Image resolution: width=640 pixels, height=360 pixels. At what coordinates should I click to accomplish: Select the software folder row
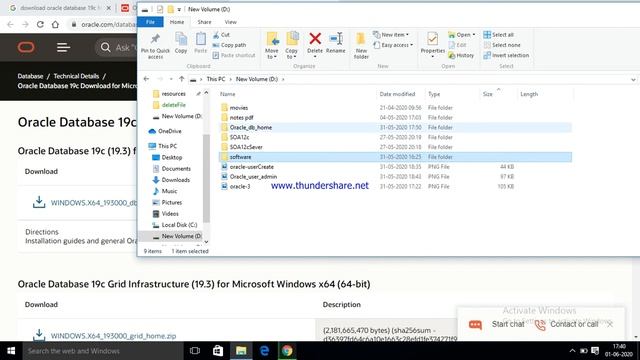(x=395, y=157)
